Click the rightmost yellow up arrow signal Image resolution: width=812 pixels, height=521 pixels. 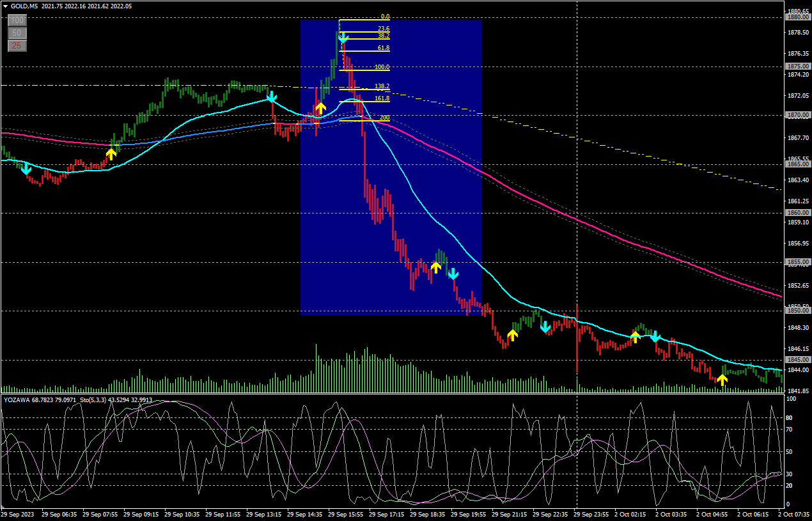pos(722,380)
